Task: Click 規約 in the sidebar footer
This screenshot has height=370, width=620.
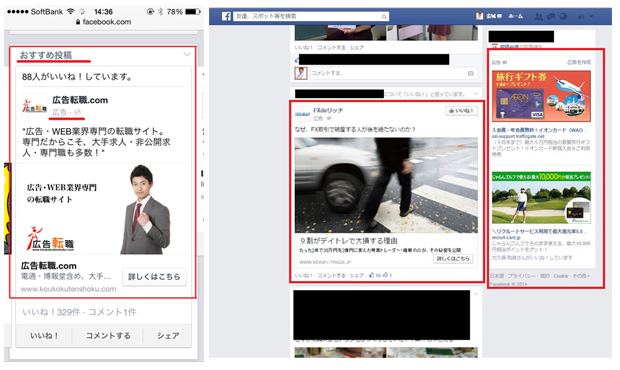Action: [544, 276]
